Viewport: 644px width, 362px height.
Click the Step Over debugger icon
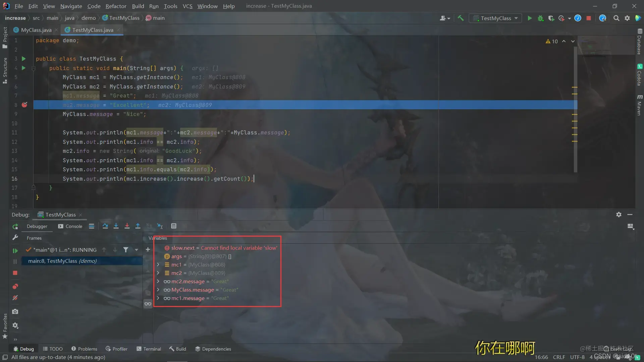tap(105, 226)
